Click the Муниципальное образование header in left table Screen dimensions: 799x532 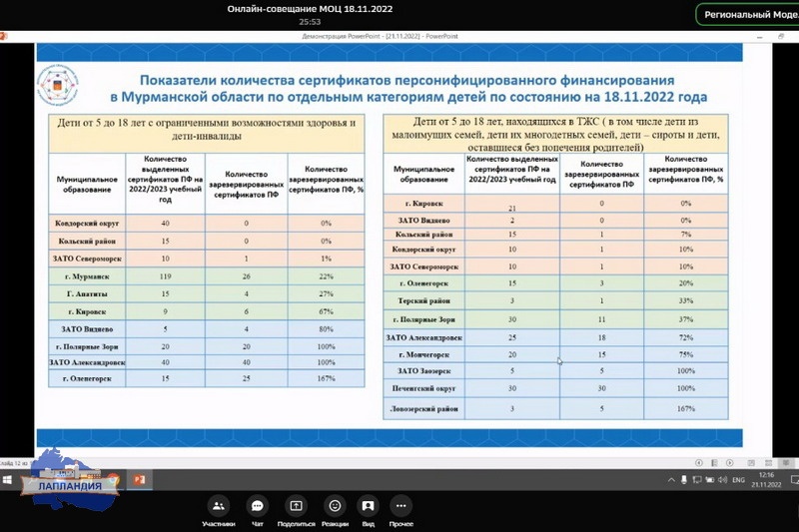[87, 185]
